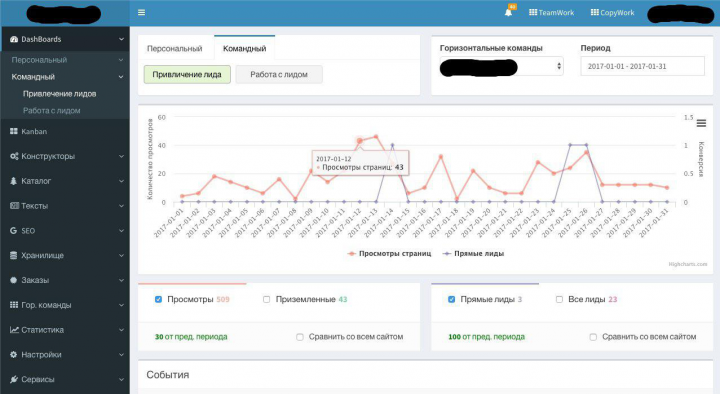The height and width of the screenshot is (394, 720).
Task: Switch to the Командный tab
Action: 244,48
